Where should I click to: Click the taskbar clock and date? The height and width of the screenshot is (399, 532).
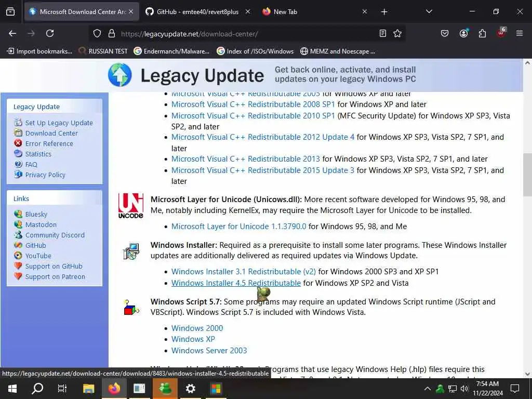[x=487, y=389]
